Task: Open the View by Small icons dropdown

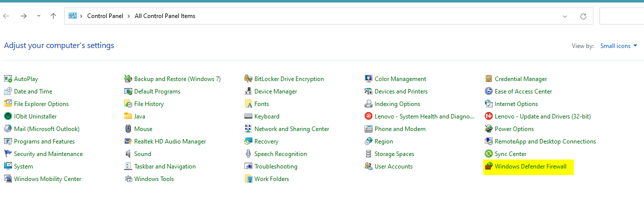Action: [619, 45]
